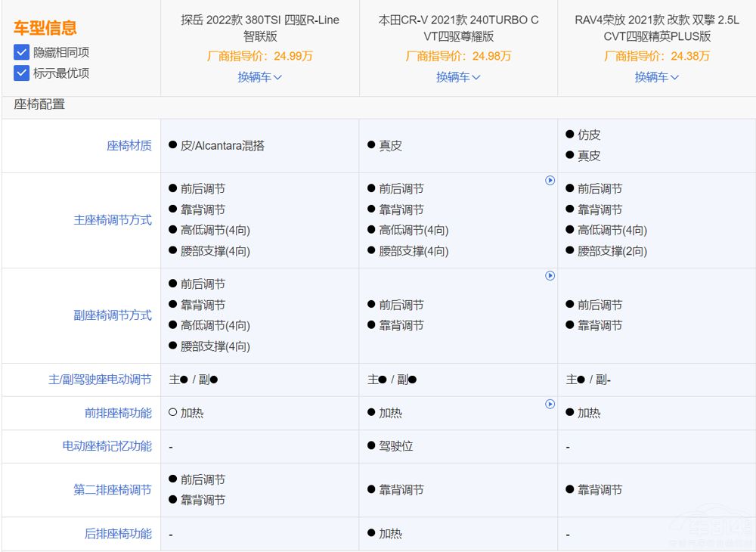
Task: Play video icon in 主座椅调节方式 row
Action: [x=550, y=181]
